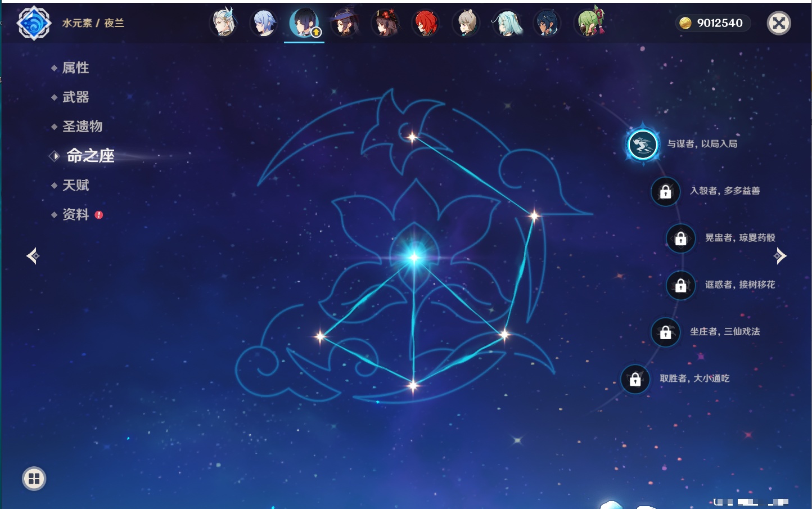
Task: Close the character screen
Action: tap(779, 23)
